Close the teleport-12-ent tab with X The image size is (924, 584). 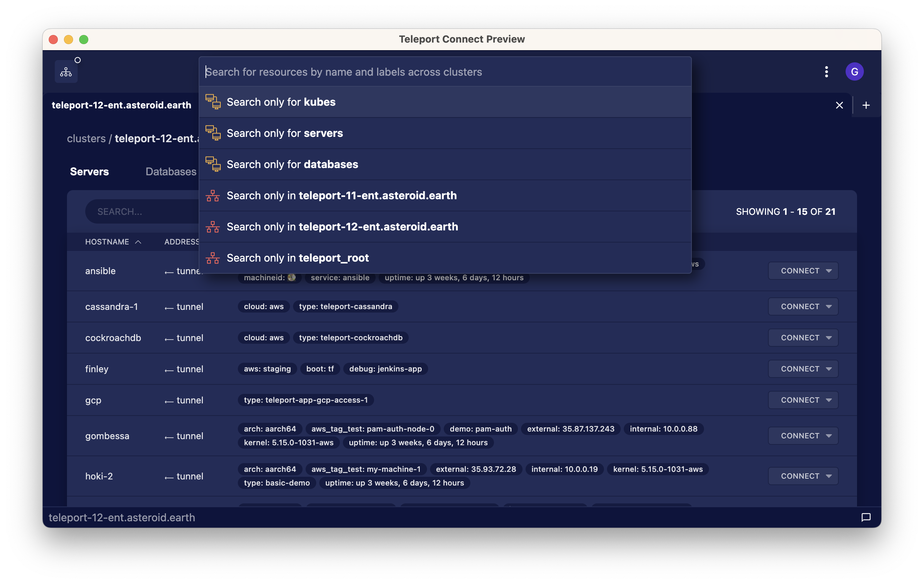[839, 105]
